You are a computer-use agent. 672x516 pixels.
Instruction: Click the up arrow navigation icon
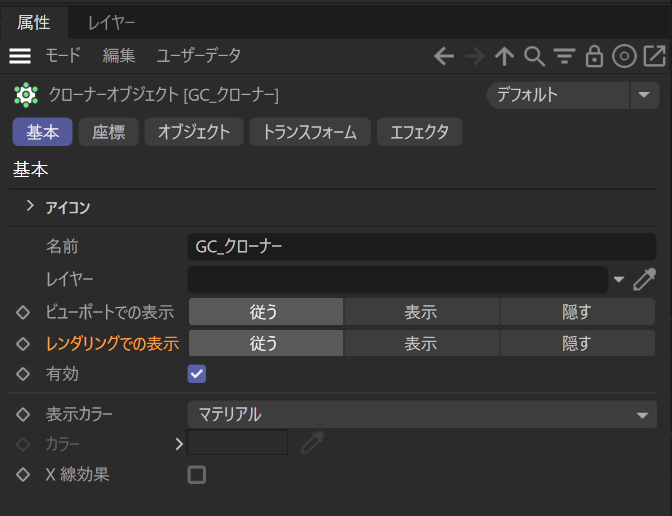tap(504, 56)
